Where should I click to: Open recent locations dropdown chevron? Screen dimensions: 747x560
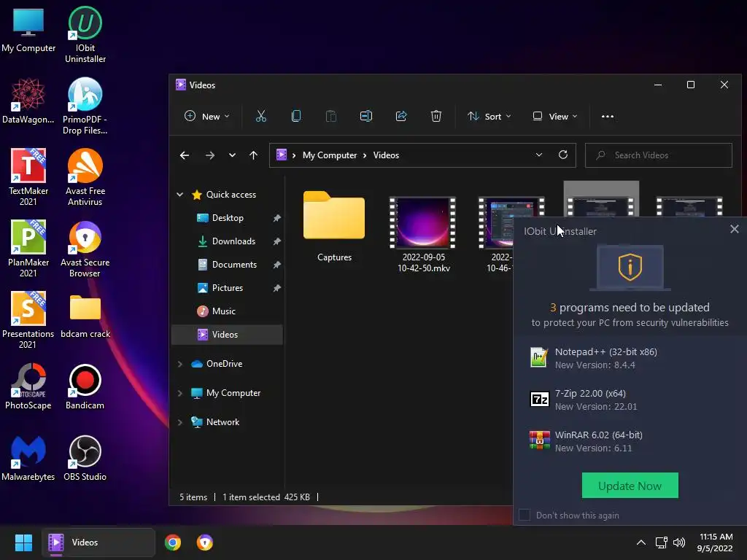click(x=232, y=155)
